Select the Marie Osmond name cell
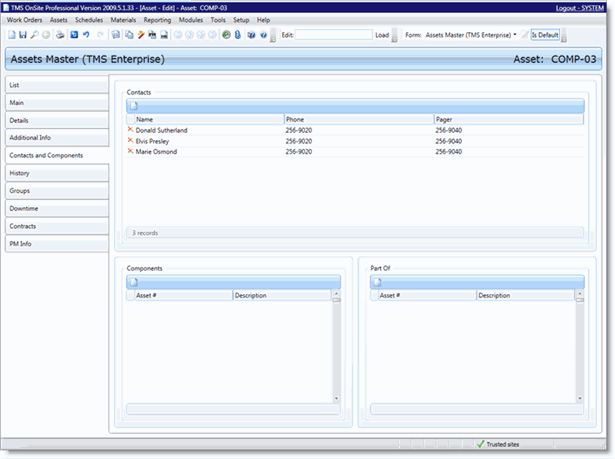This screenshot has width=615, height=459. coord(156,152)
